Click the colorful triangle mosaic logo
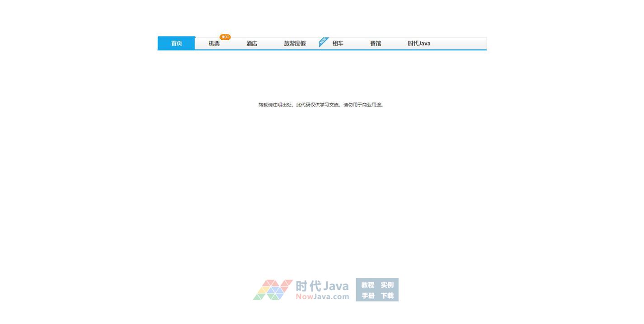 tap(273, 290)
